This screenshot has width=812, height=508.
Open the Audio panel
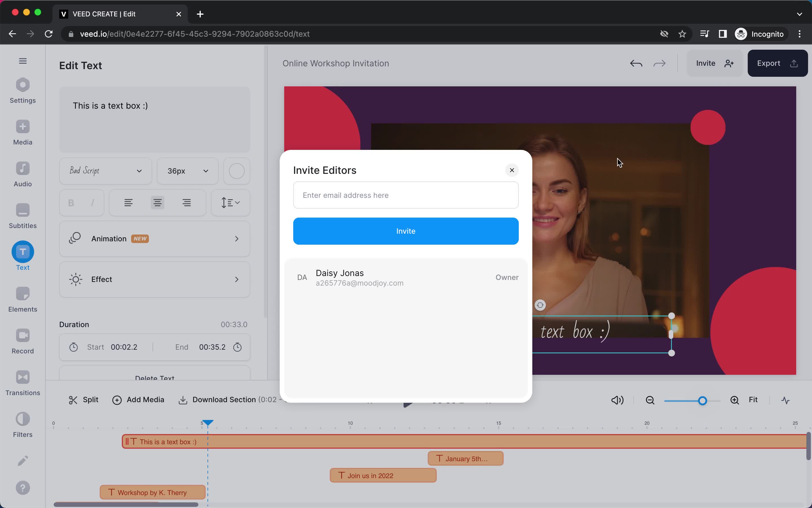pyautogui.click(x=23, y=174)
